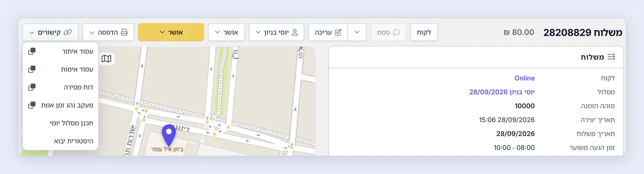
Task: Click the ביתן איל עופר map label
Action: [167, 149]
